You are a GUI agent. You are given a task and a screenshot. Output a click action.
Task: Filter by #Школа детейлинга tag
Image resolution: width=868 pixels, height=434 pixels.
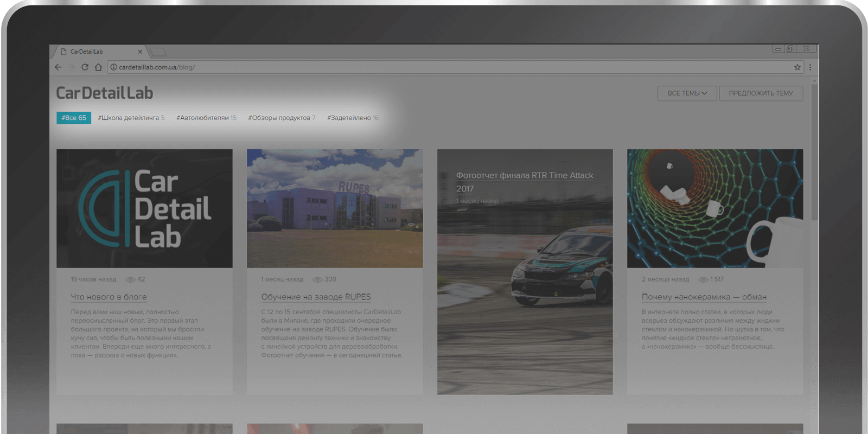[131, 118]
